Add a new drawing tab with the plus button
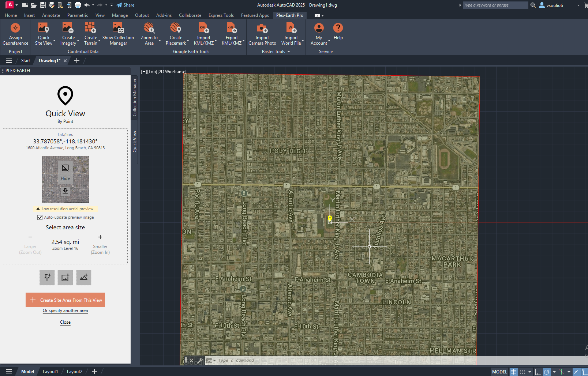The height and width of the screenshot is (376, 588). point(77,61)
